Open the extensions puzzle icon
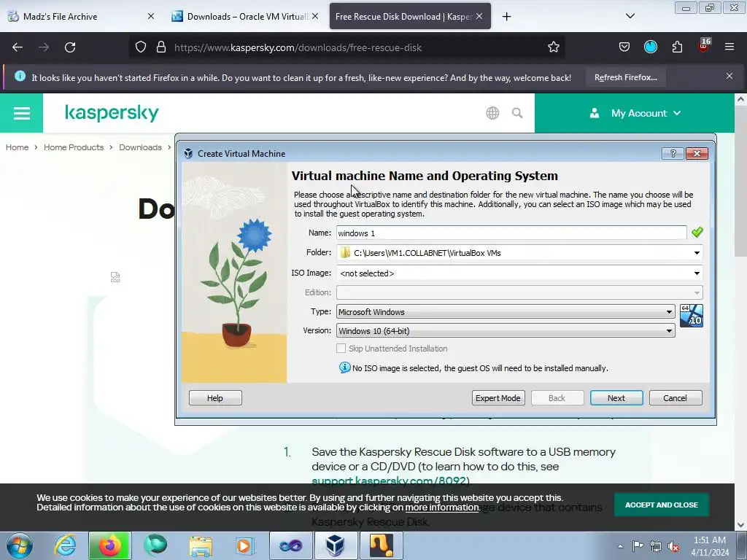The height and width of the screenshot is (560, 747). pyautogui.click(x=677, y=47)
